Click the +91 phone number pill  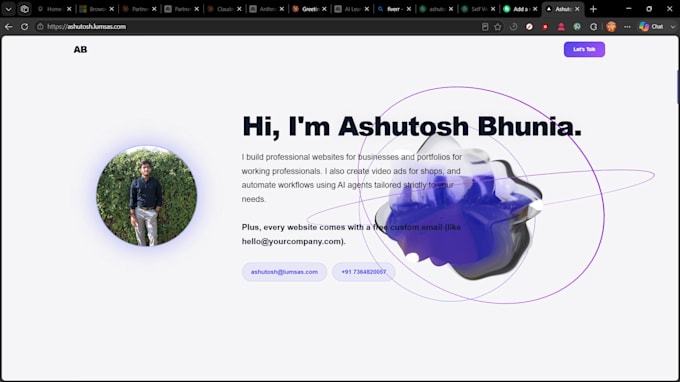pyautogui.click(x=363, y=272)
